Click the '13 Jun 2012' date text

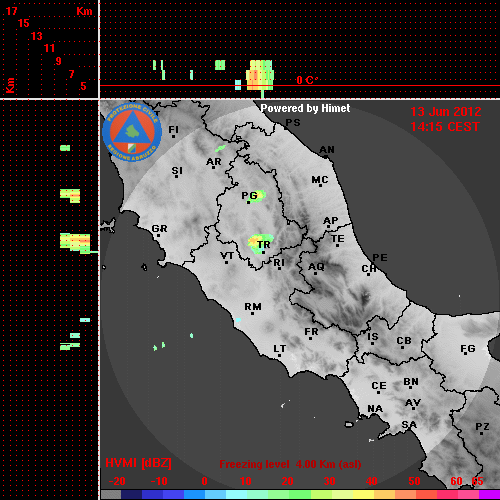pyautogui.click(x=446, y=112)
